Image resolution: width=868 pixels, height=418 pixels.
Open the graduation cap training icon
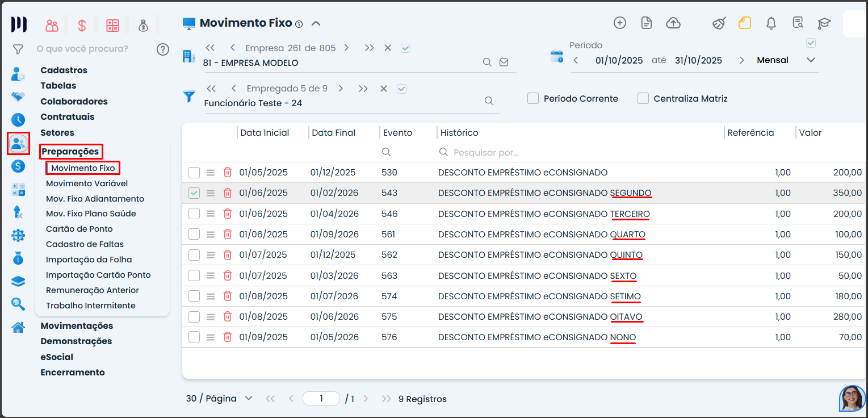pyautogui.click(x=824, y=23)
